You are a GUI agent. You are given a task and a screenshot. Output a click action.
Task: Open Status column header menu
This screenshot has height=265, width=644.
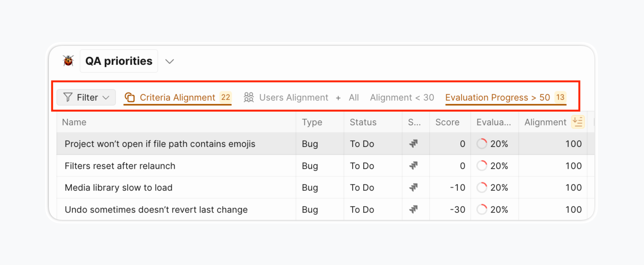363,122
